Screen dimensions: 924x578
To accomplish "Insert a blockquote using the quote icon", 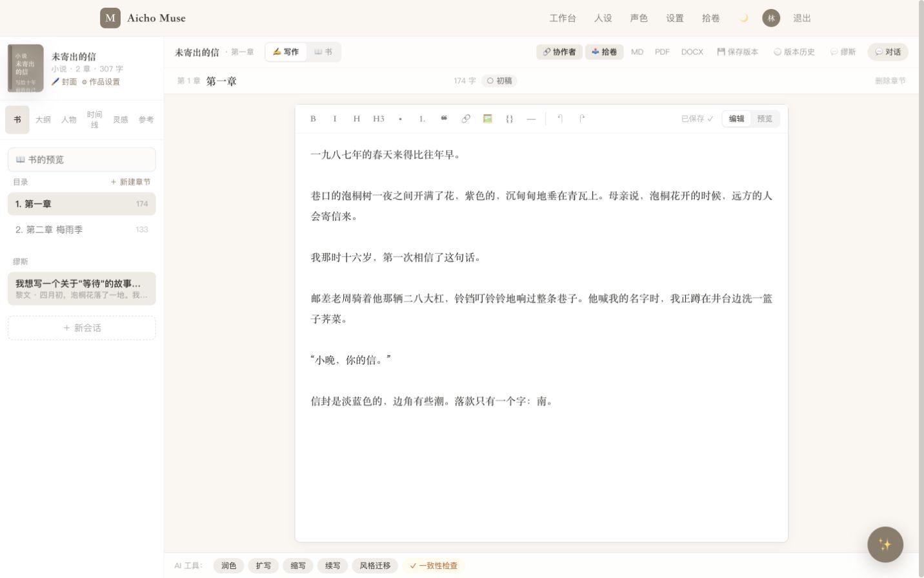I will (444, 119).
